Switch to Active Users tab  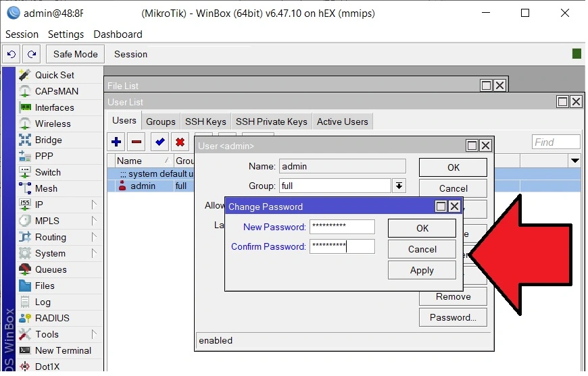(343, 122)
